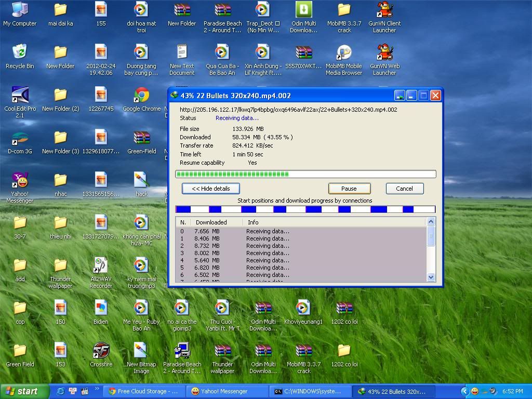Click connection list scroll down arrow

(x=431, y=277)
